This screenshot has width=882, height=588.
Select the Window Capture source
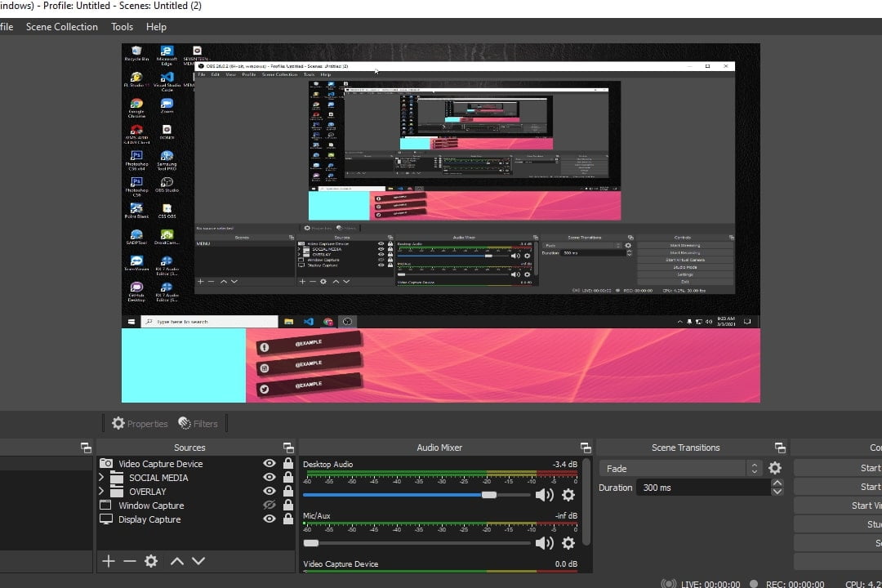[151, 506]
